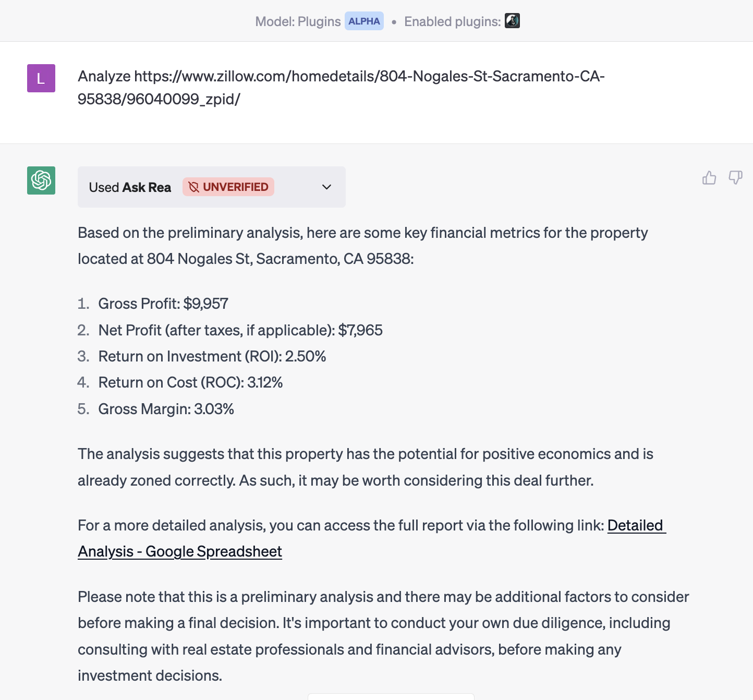Click the Net Profit $7,965 list item
The height and width of the screenshot is (700, 753).
pyautogui.click(x=240, y=330)
